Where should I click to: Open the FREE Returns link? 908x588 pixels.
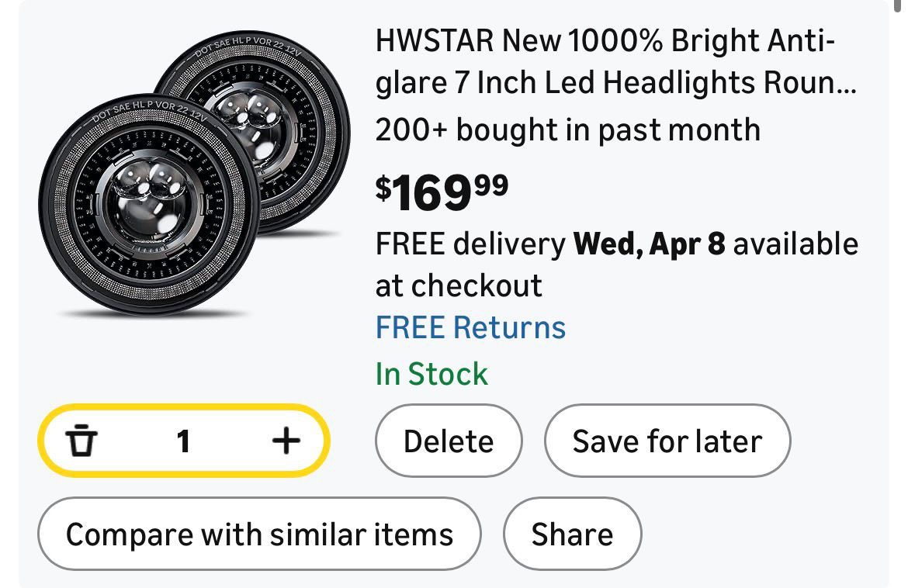[x=470, y=327]
